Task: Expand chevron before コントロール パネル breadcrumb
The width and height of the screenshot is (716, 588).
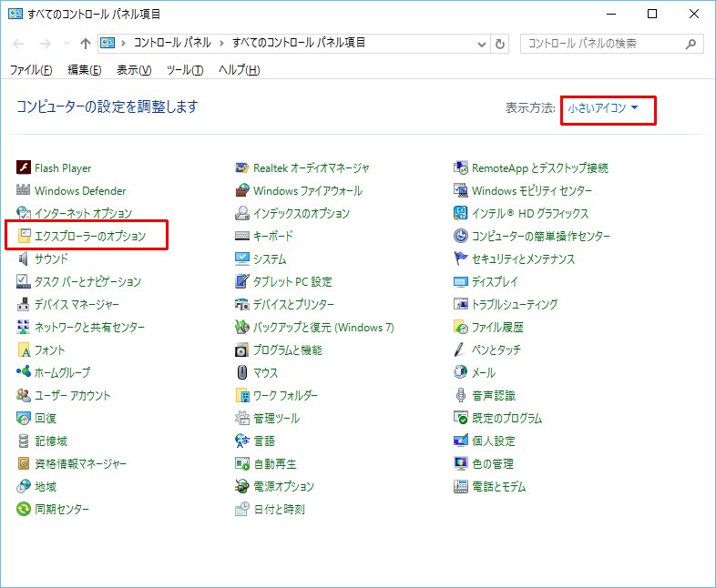Action: click(x=123, y=44)
